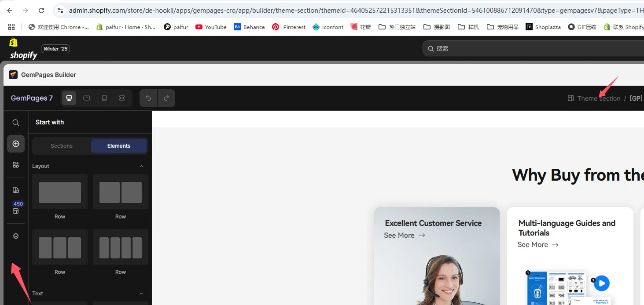644x305 pixels.
Task: Select the single-column Row layout thumbnail
Action: point(60,192)
